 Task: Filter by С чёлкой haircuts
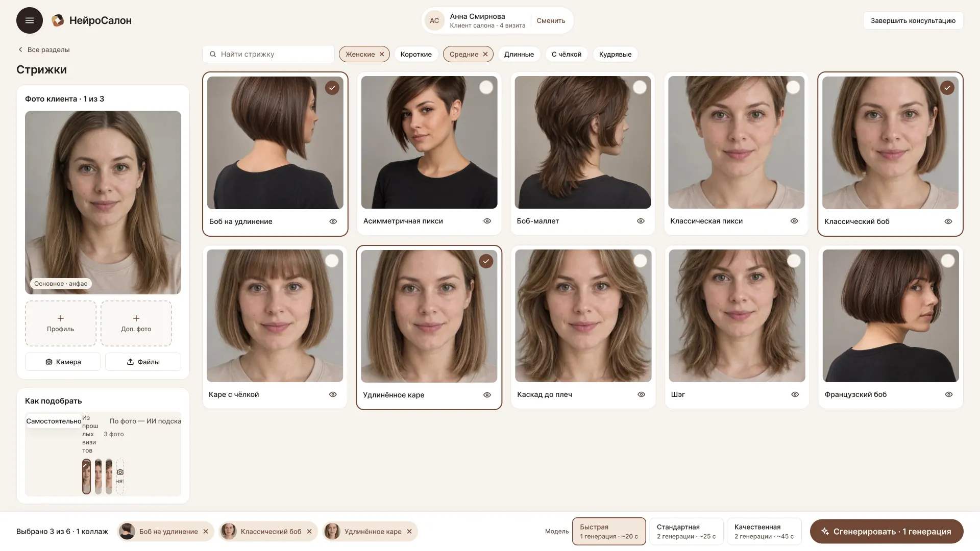tap(567, 54)
